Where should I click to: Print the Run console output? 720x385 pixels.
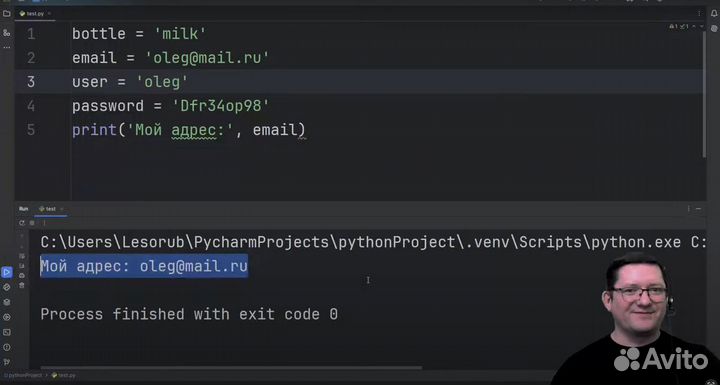[x=22, y=275]
